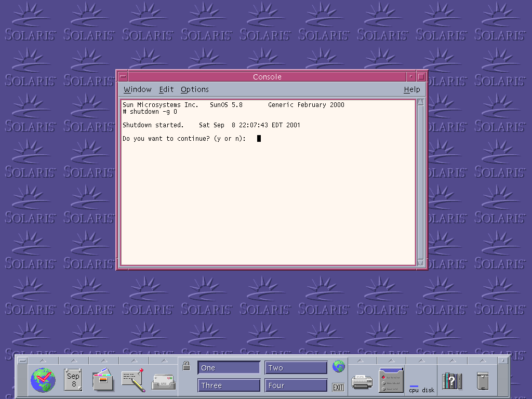Launch the File Manager drawer icon

[x=103, y=380]
